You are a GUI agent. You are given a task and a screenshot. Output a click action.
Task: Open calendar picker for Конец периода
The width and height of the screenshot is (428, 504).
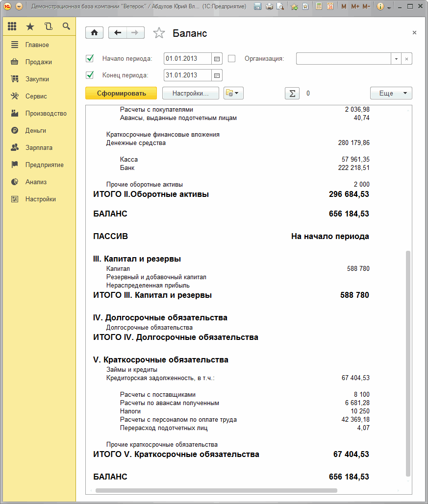(217, 75)
